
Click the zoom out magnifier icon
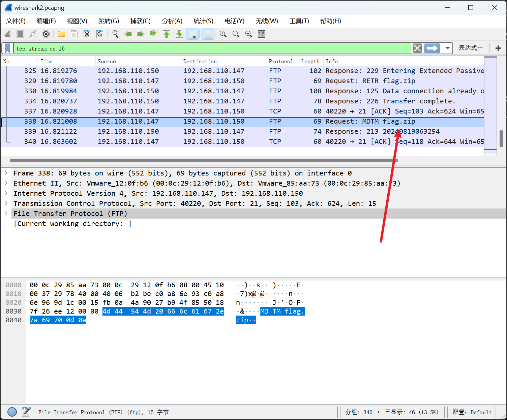click(x=236, y=34)
